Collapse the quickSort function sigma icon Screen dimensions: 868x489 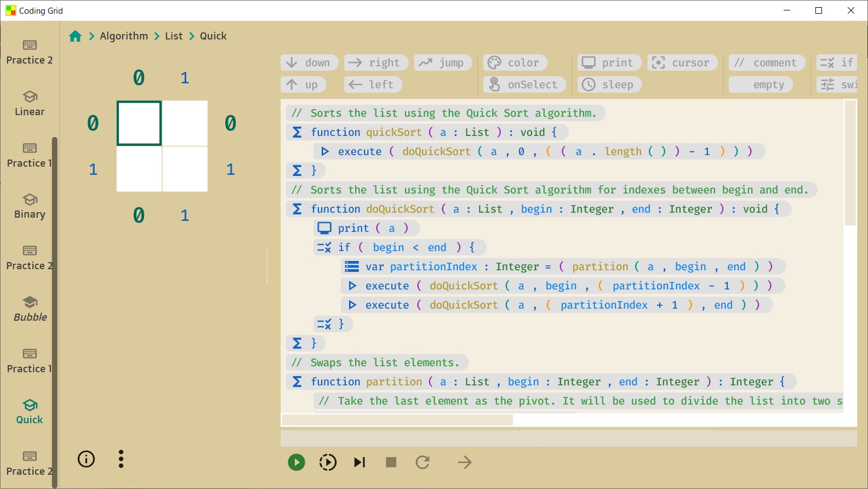point(297,132)
